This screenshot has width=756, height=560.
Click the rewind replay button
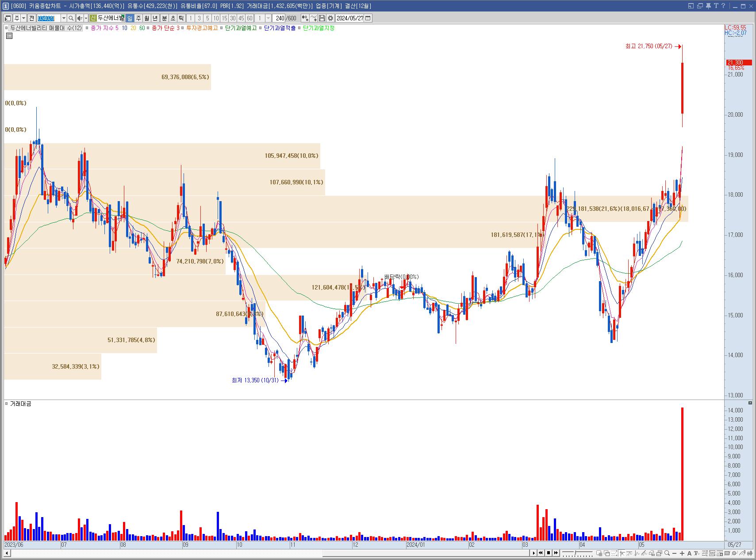coord(541,553)
